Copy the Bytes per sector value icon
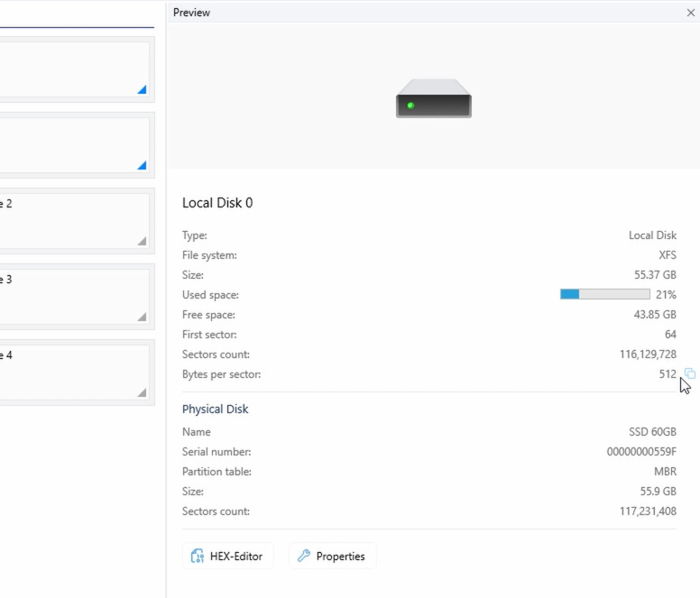Image resolution: width=700 pixels, height=598 pixels. point(690,373)
